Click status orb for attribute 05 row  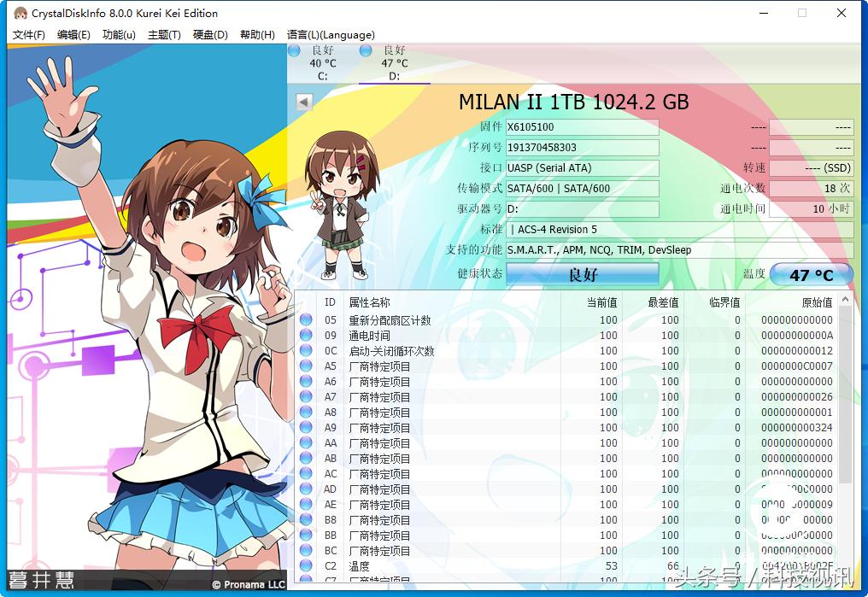306,320
